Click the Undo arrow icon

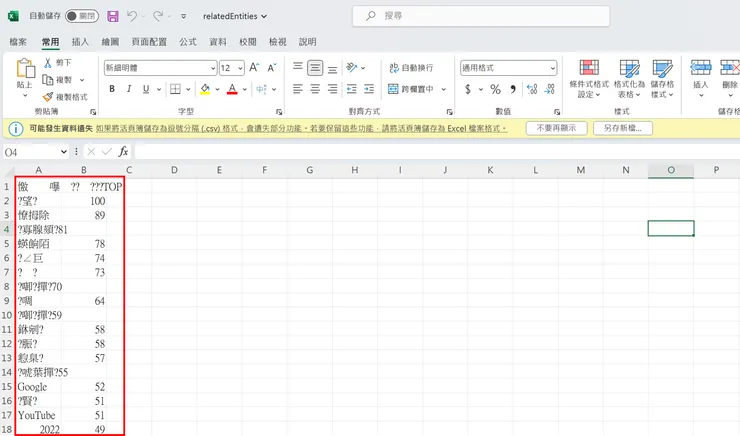click(132, 16)
